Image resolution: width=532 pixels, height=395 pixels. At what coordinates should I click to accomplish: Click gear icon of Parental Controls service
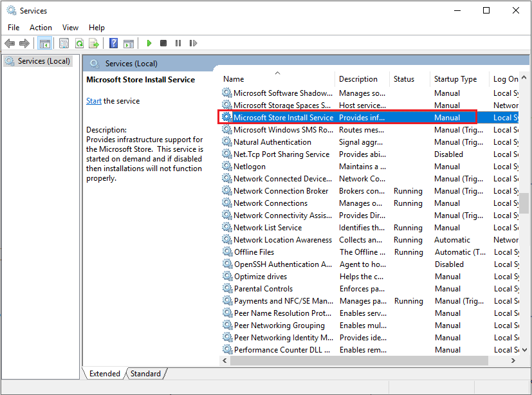227,288
